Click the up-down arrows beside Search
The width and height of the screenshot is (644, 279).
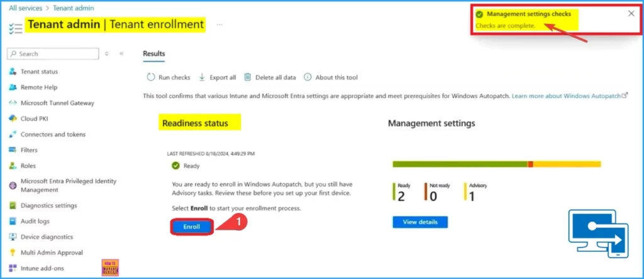click(107, 54)
